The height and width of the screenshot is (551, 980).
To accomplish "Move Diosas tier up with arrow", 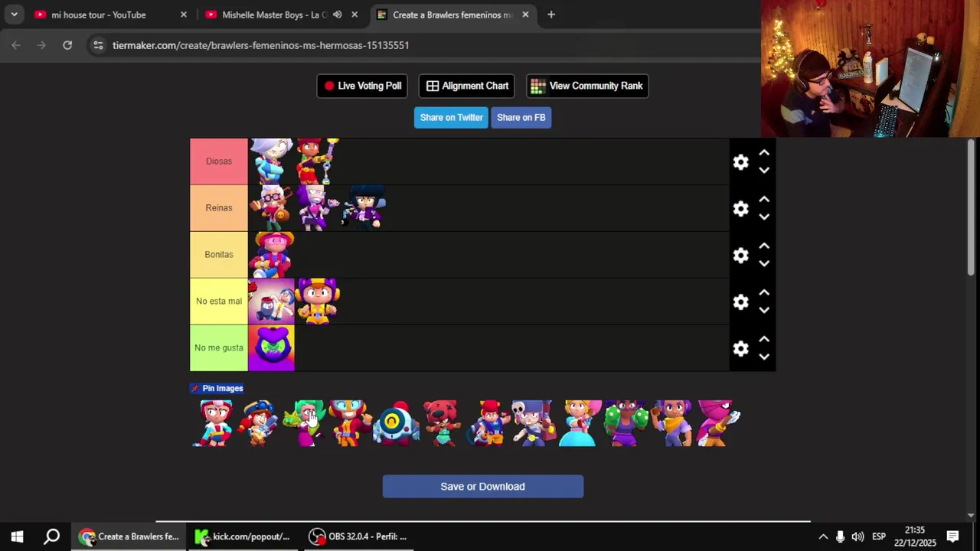I will pyautogui.click(x=764, y=153).
